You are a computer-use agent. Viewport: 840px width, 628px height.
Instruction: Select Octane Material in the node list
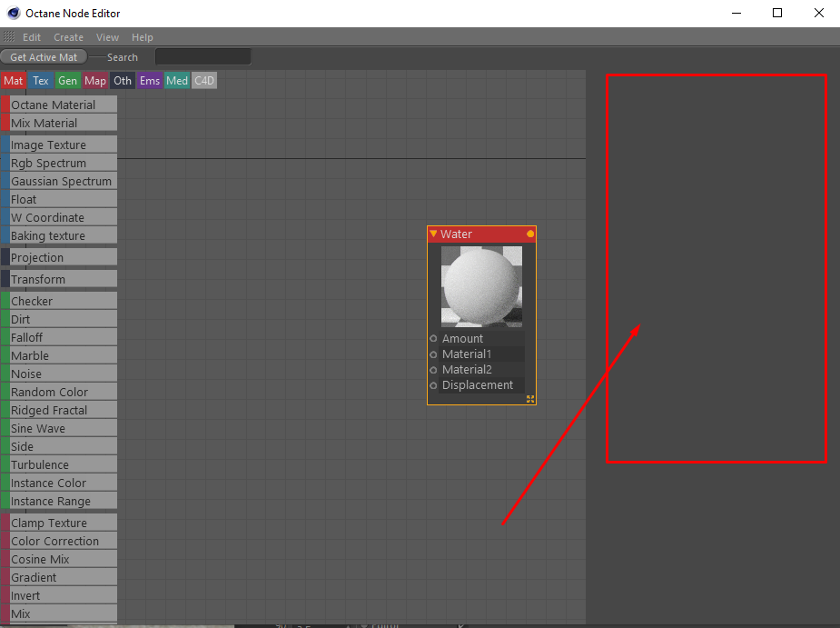59,105
